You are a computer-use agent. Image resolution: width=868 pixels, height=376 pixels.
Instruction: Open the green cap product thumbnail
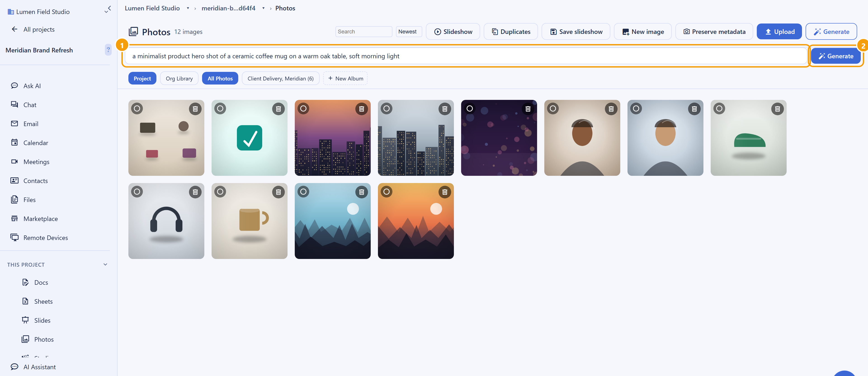(748, 138)
